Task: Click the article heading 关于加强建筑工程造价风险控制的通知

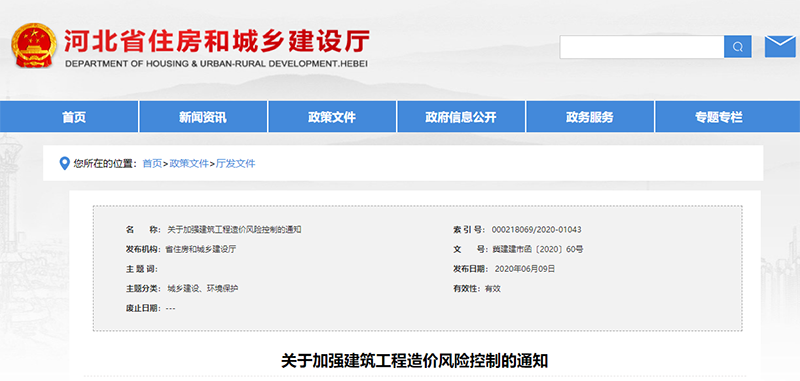Action: coord(415,361)
